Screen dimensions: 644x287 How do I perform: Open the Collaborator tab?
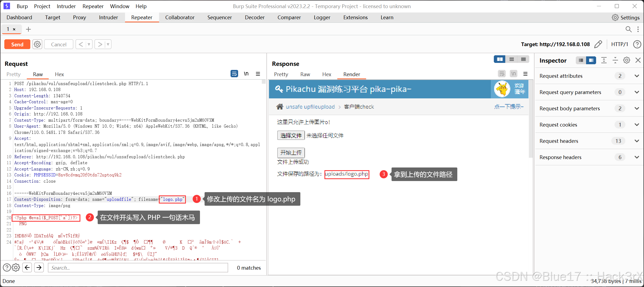pyautogui.click(x=180, y=17)
